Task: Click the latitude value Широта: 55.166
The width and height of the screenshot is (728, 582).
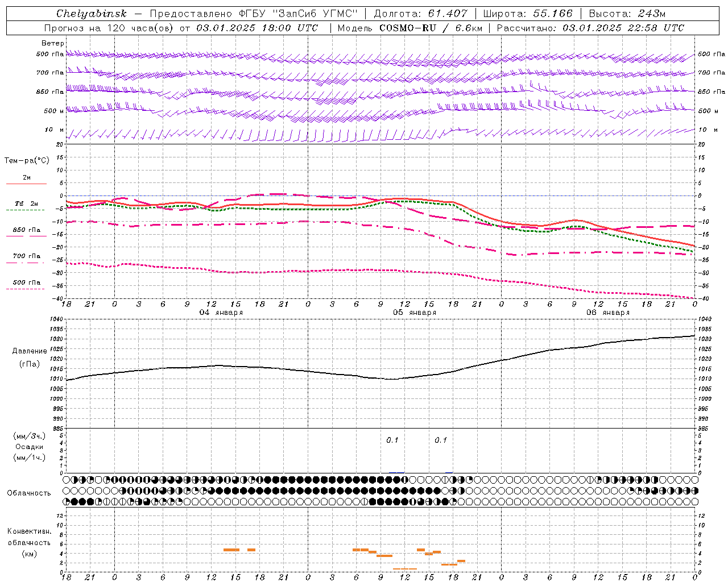Action: tap(527, 14)
